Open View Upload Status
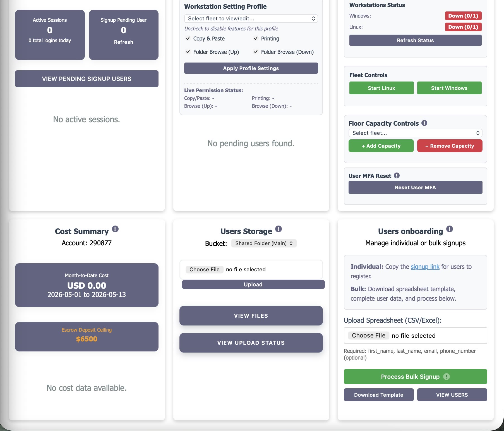Viewport: 504px width, 431px height. pos(251,343)
